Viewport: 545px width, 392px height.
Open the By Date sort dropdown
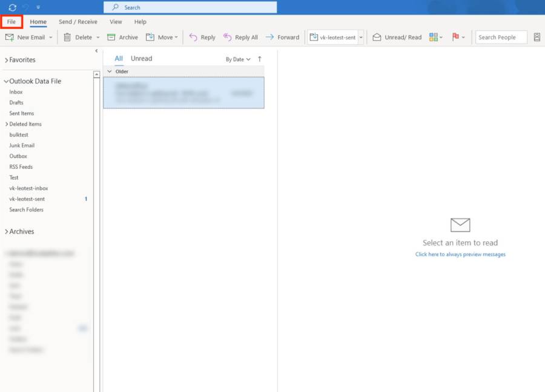click(x=238, y=59)
